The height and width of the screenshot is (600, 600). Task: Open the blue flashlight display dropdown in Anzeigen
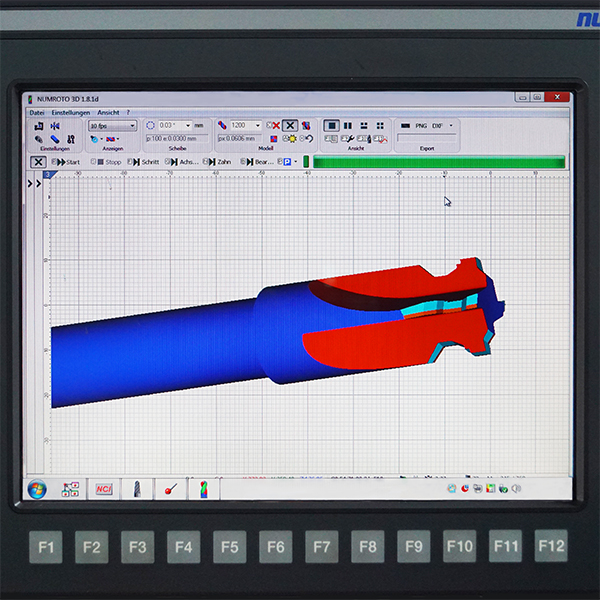[x=96, y=139]
